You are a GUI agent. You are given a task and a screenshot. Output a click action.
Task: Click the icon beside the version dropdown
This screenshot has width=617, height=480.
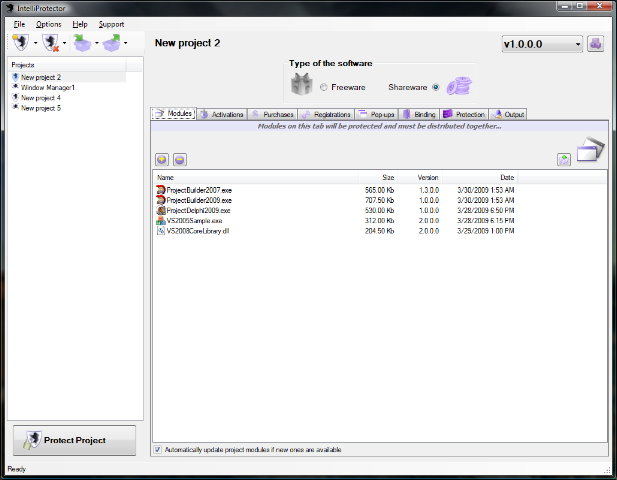(595, 44)
